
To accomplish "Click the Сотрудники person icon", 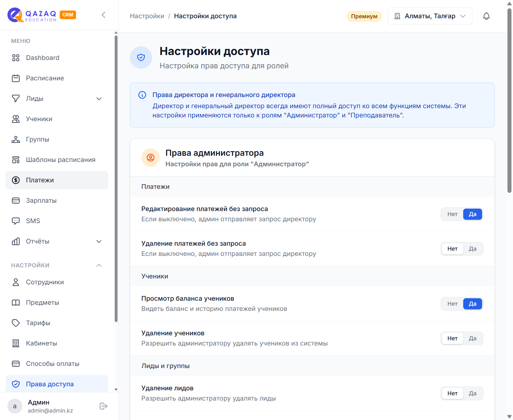I will 16,282.
